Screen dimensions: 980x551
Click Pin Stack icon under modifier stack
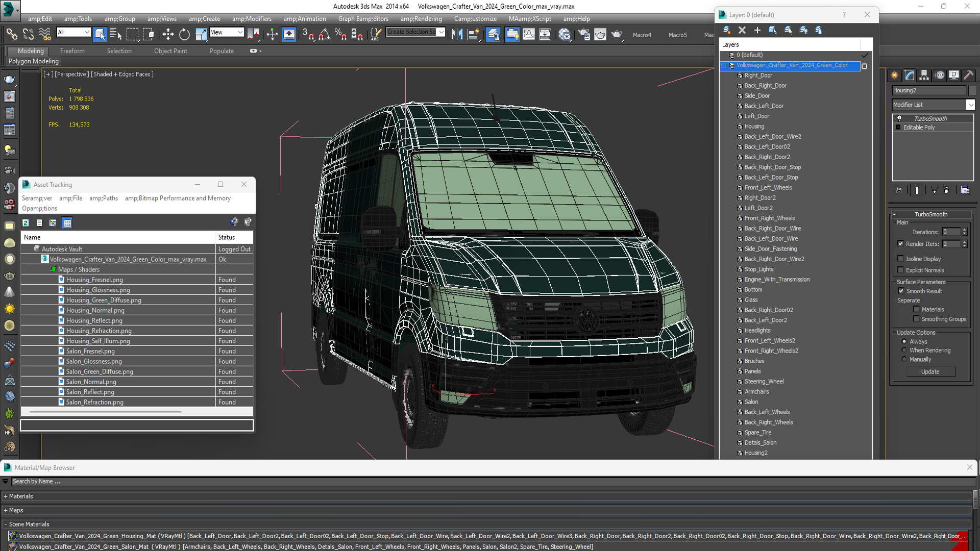(x=899, y=190)
